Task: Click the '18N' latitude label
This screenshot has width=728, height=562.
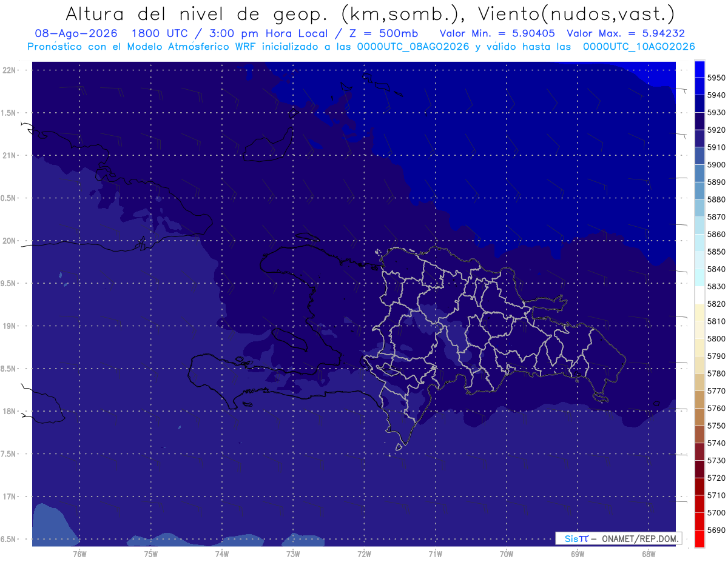Action: click(9, 411)
